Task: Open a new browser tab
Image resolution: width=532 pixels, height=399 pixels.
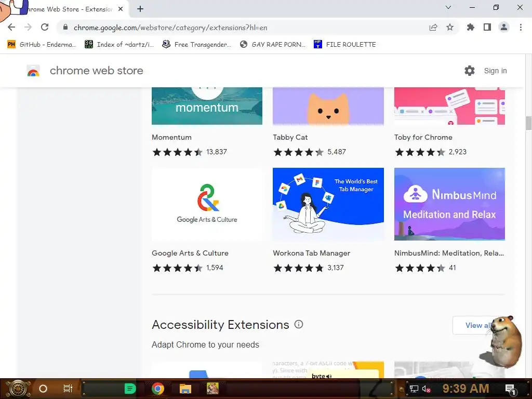Action: point(140,9)
